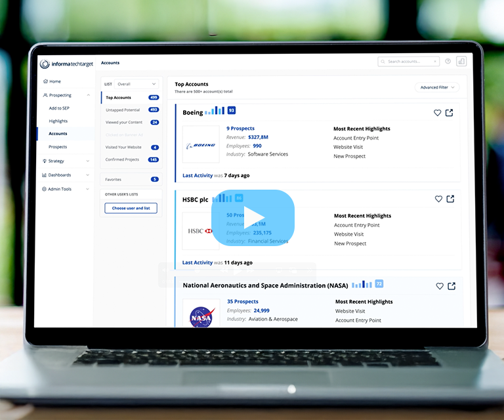Click Boeing's score badge 93
This screenshot has width=504, height=420.
click(x=232, y=110)
